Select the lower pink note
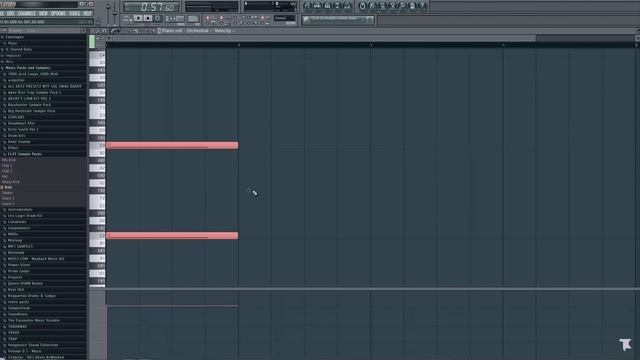The width and height of the screenshot is (640, 360). click(x=172, y=236)
